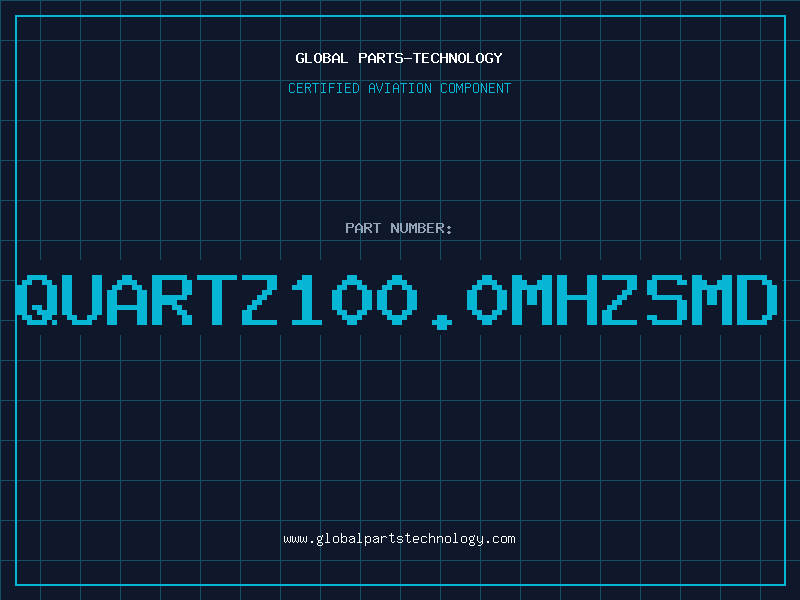Click the NUMBER: word in the label
800x600 pixels.
pos(421,228)
